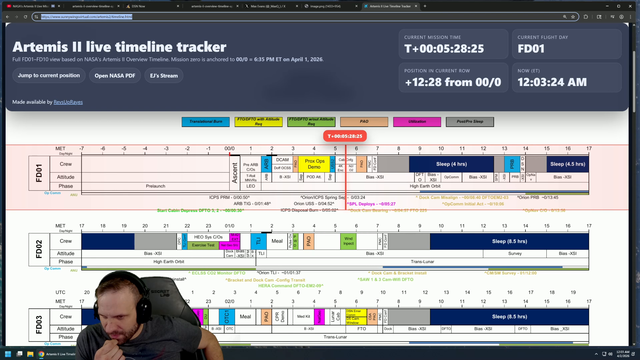Bookmark this page with the star icon
The height and width of the screenshot is (360, 640).
[x=573, y=17]
